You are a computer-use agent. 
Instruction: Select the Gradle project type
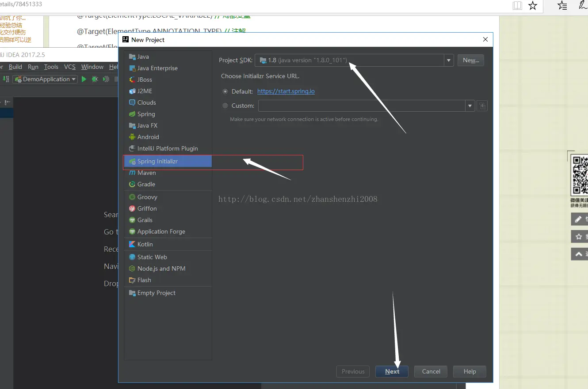coord(168,184)
